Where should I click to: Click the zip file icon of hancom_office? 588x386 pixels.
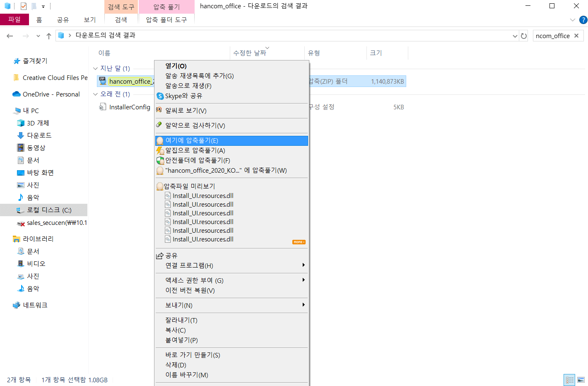pyautogui.click(x=103, y=81)
